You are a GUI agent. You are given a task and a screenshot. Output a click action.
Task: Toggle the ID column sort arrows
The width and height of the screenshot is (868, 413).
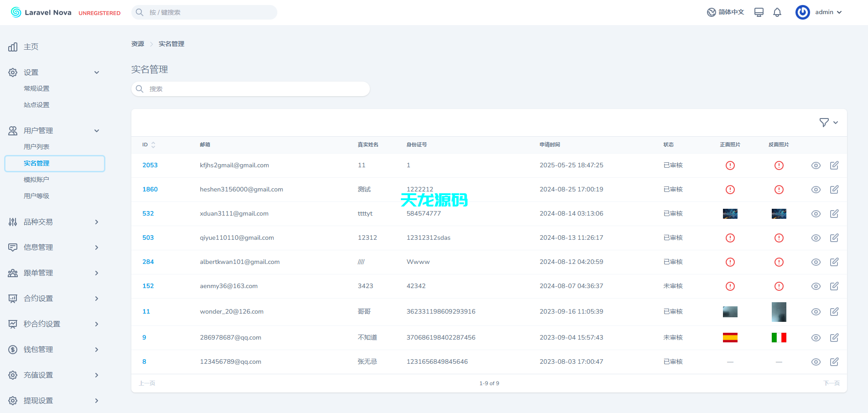pos(154,145)
